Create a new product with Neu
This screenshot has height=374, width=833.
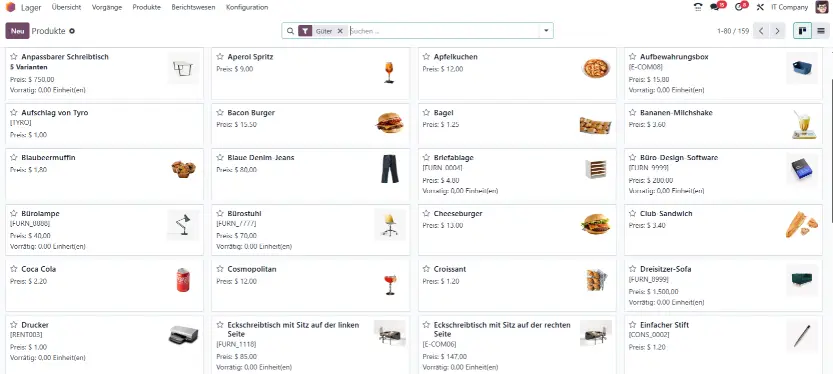(x=17, y=31)
